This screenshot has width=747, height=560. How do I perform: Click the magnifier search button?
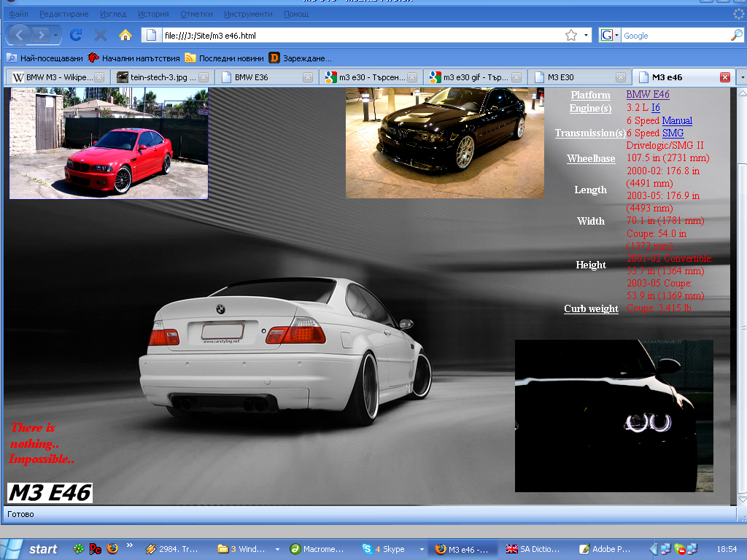[x=737, y=35]
